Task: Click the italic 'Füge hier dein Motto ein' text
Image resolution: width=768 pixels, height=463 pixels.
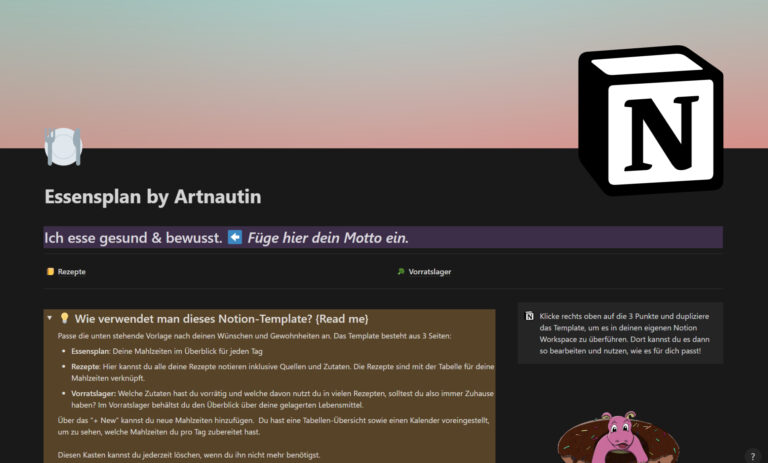Action: (328, 238)
